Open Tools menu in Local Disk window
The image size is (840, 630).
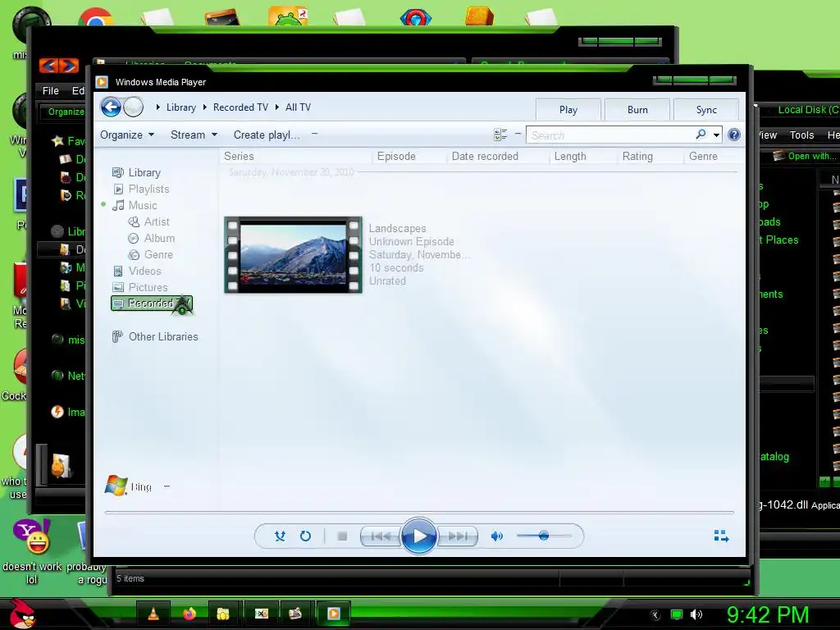tap(801, 135)
